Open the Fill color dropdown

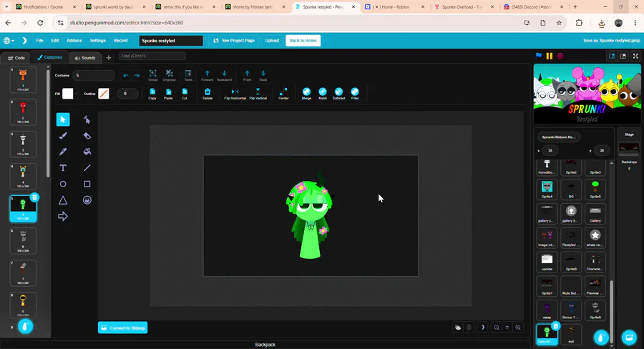pyautogui.click(x=70, y=94)
